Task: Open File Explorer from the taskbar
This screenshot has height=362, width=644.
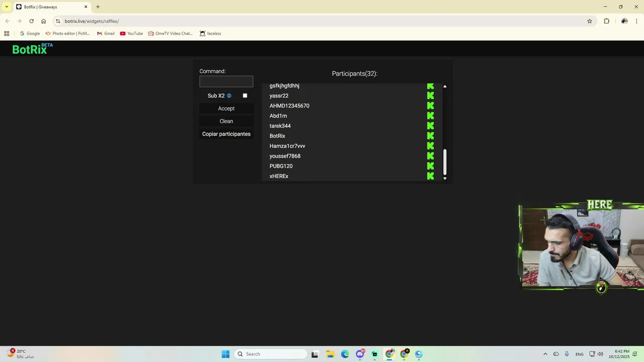Action: [x=330, y=354]
